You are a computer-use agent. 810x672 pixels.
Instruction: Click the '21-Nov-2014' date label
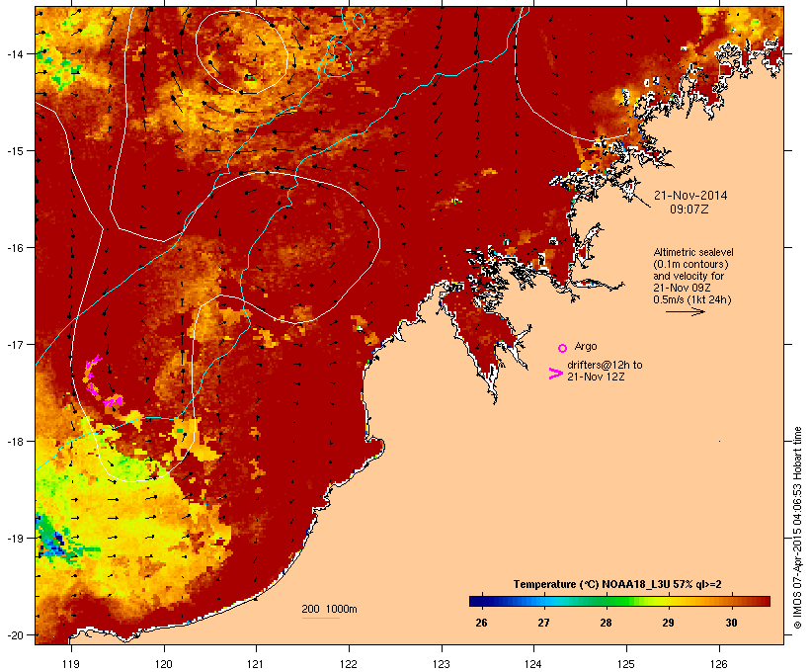point(690,196)
